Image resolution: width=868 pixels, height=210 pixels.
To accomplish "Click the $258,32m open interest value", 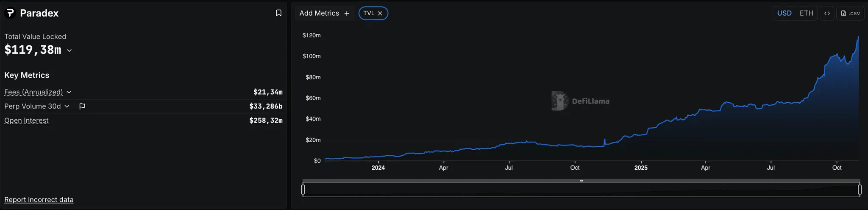I will 266,120.
